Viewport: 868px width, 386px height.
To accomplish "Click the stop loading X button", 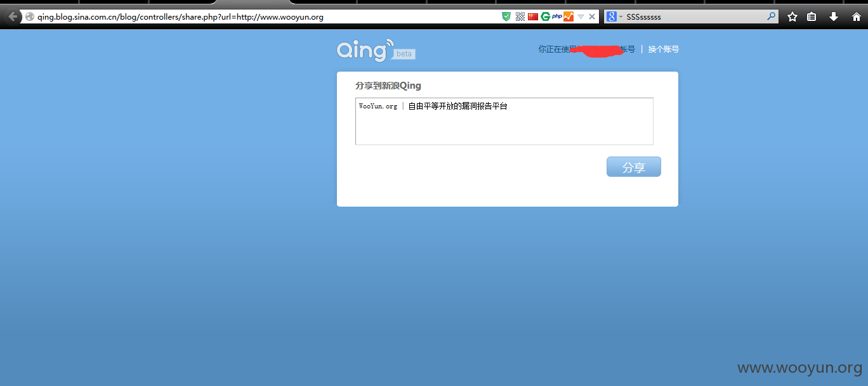I will tap(592, 17).
